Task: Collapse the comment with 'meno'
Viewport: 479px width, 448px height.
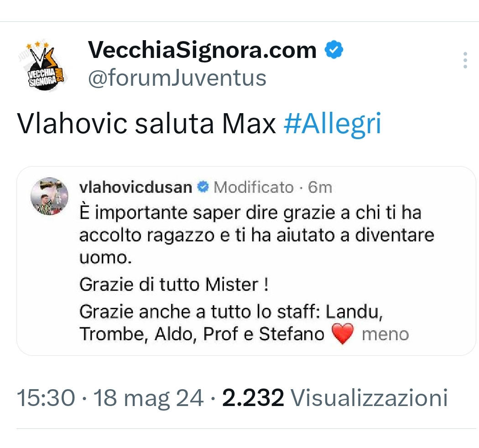Action: [x=385, y=334]
